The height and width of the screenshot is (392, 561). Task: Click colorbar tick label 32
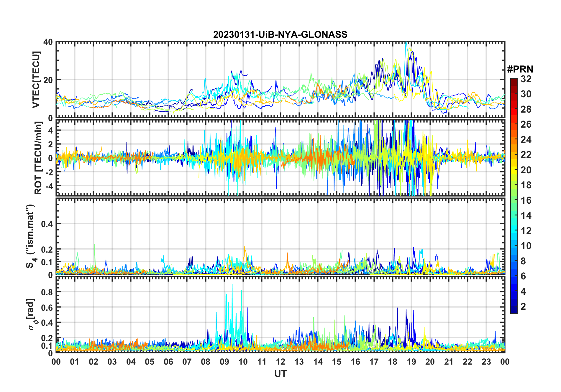[x=526, y=79]
